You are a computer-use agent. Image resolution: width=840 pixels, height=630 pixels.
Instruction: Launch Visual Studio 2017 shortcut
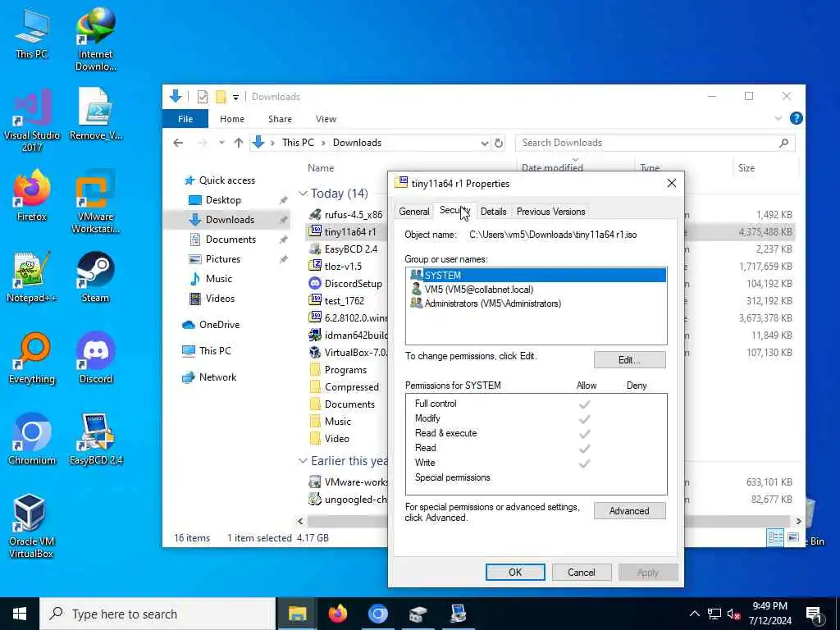coord(32,121)
